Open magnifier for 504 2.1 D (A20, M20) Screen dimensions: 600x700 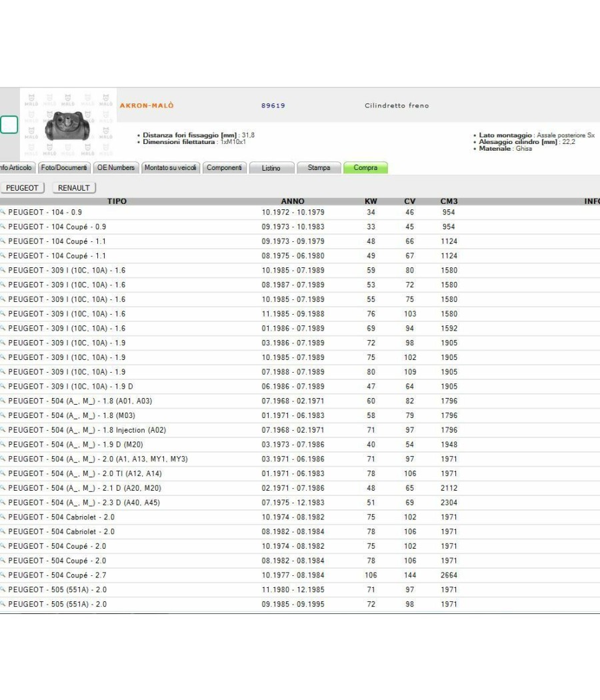click(x=2, y=488)
